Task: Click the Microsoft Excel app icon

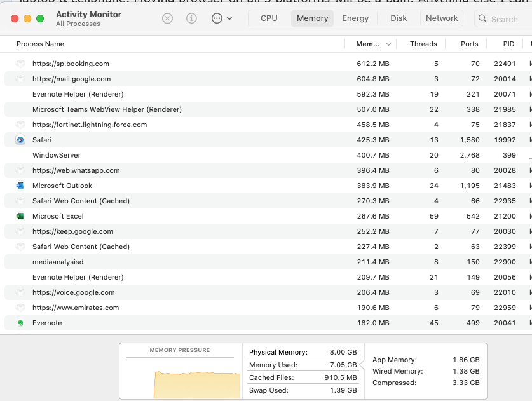Action: pyautogui.click(x=20, y=216)
